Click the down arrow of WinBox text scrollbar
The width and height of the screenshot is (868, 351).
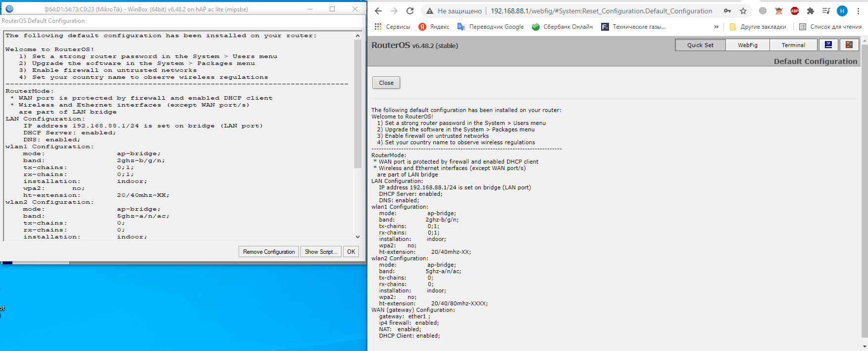(x=357, y=237)
